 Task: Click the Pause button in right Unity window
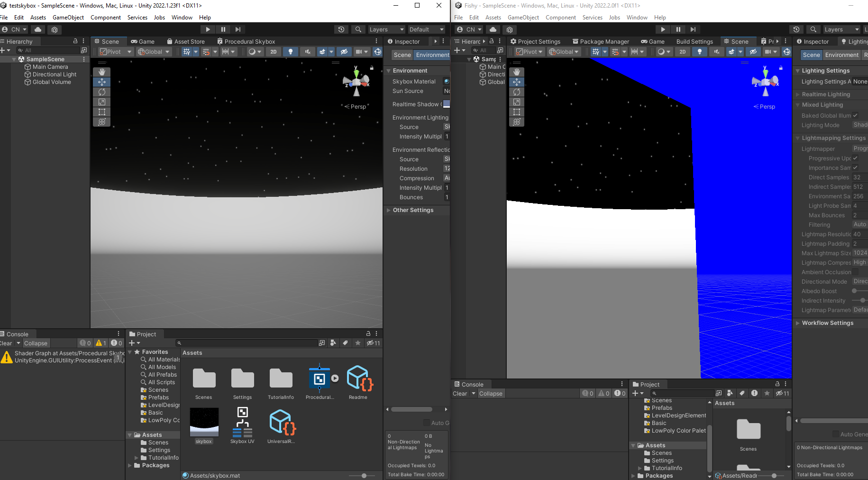678,29
